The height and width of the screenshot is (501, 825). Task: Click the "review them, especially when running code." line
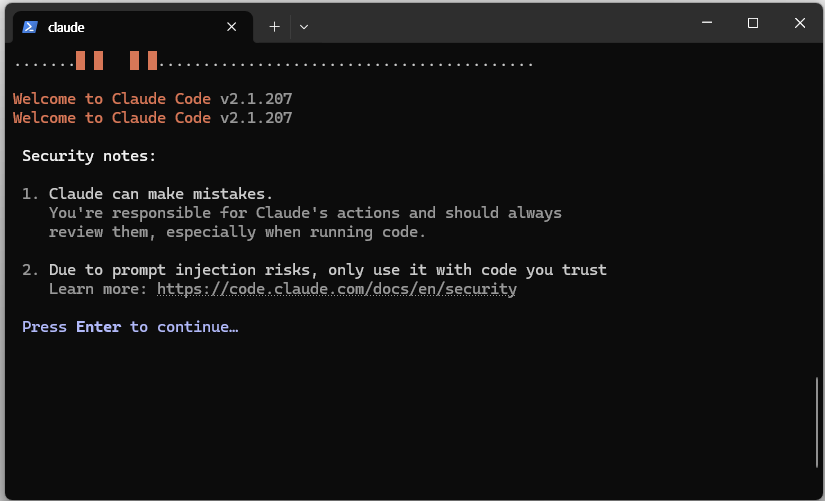(x=237, y=232)
